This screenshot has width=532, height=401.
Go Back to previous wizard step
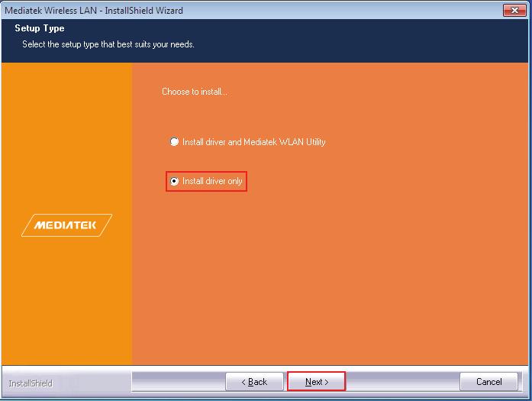254,382
